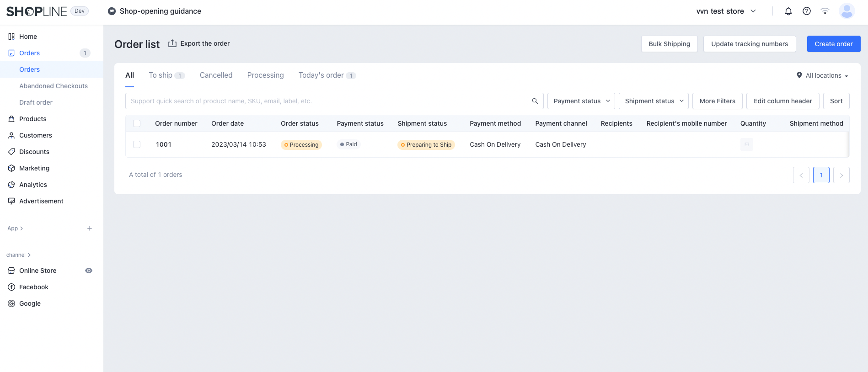Open Facebook channel in sidebar
This screenshot has width=868, height=372.
(34, 287)
